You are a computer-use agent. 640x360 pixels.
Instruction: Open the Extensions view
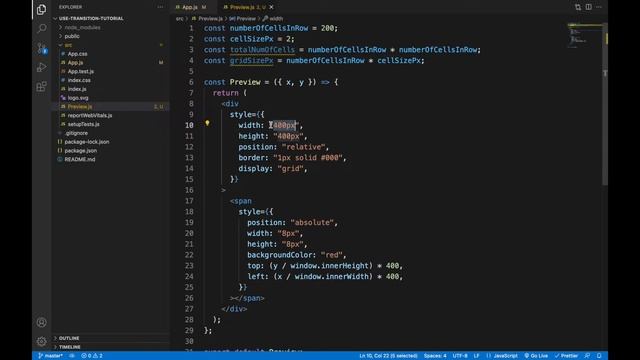(x=41, y=87)
